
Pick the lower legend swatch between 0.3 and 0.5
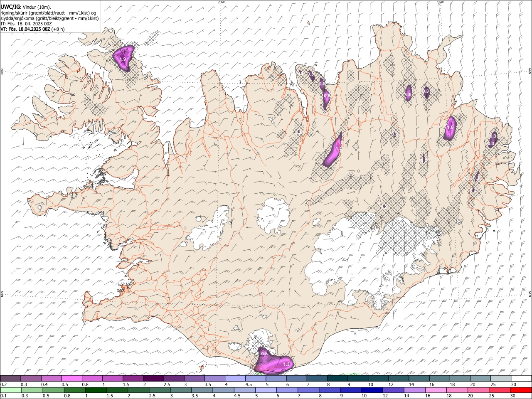tap(32, 390)
